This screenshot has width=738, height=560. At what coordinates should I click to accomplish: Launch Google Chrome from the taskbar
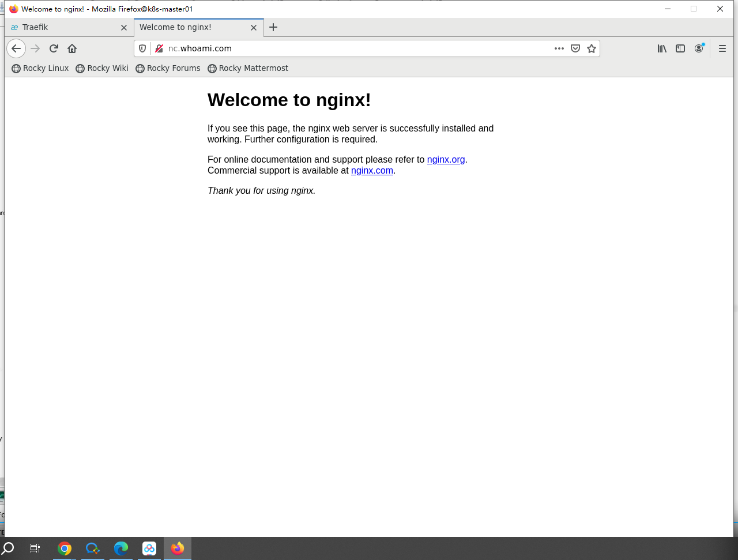click(65, 548)
